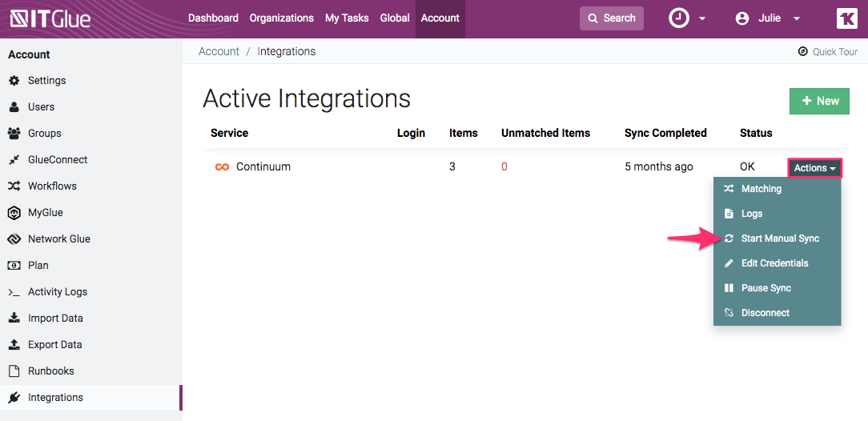Choose Matching from Actions menu
868x421 pixels.
tap(778, 189)
